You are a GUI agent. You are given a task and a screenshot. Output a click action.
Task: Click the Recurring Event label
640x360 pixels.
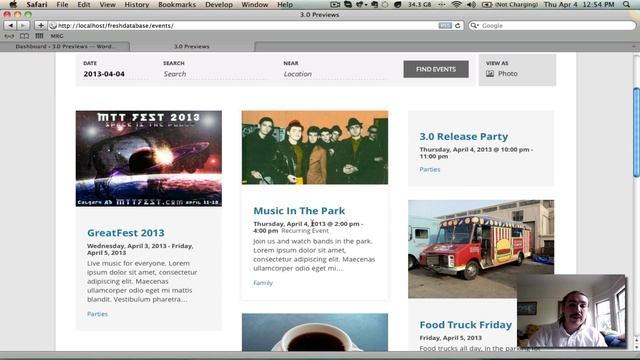tap(304, 231)
